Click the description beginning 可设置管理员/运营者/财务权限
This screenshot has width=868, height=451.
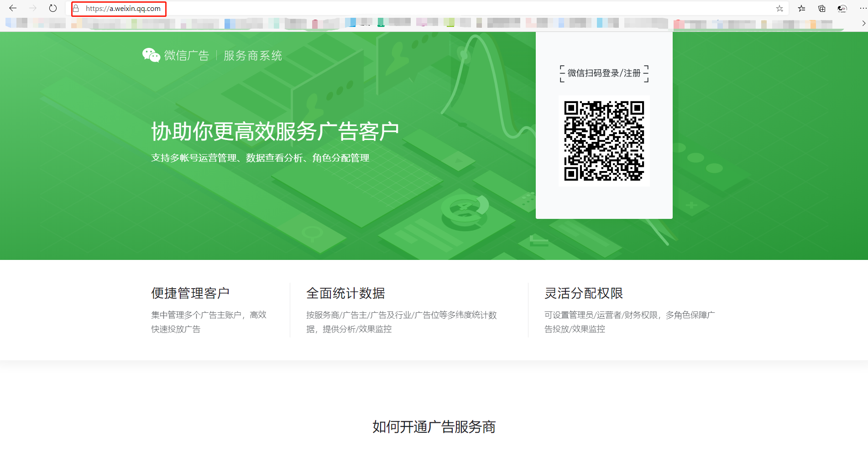630,322
